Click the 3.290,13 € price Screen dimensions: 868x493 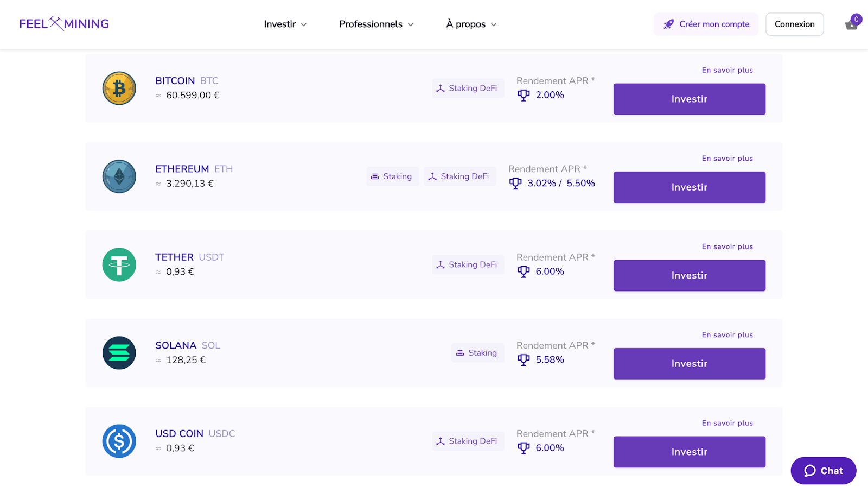pos(190,184)
